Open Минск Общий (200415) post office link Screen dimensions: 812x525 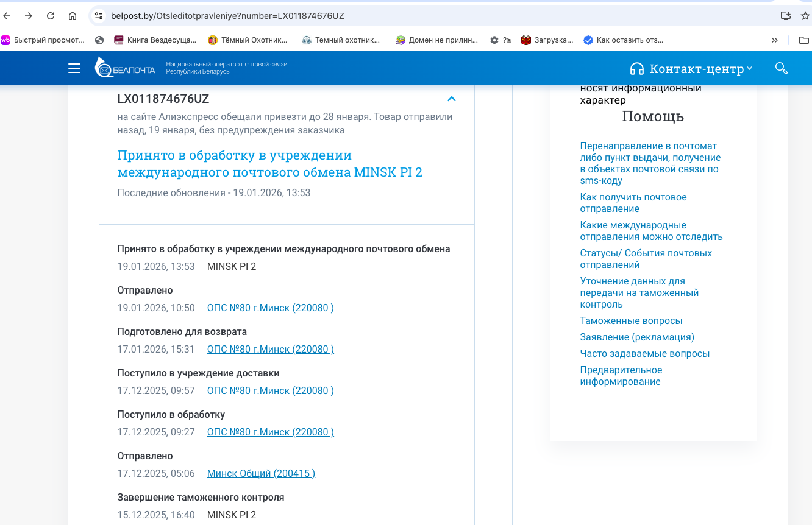coord(261,473)
